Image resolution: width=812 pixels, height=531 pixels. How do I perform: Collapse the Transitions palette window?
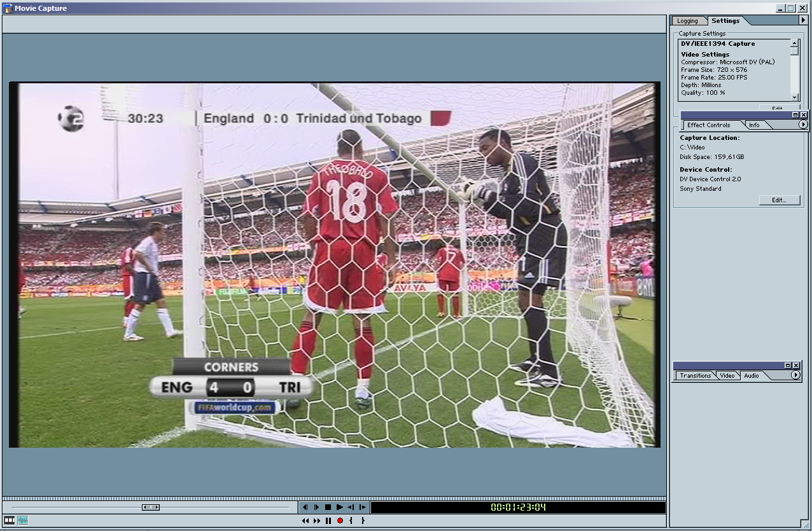click(x=788, y=366)
